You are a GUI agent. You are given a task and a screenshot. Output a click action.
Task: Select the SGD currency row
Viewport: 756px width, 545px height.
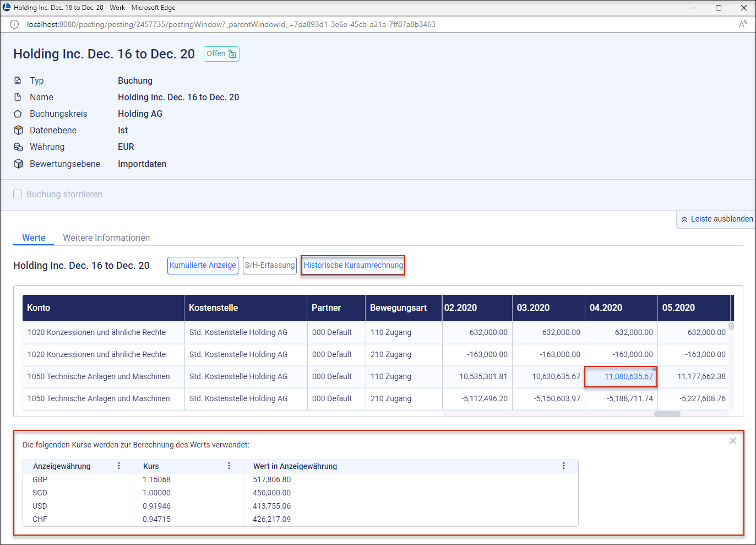pos(300,493)
